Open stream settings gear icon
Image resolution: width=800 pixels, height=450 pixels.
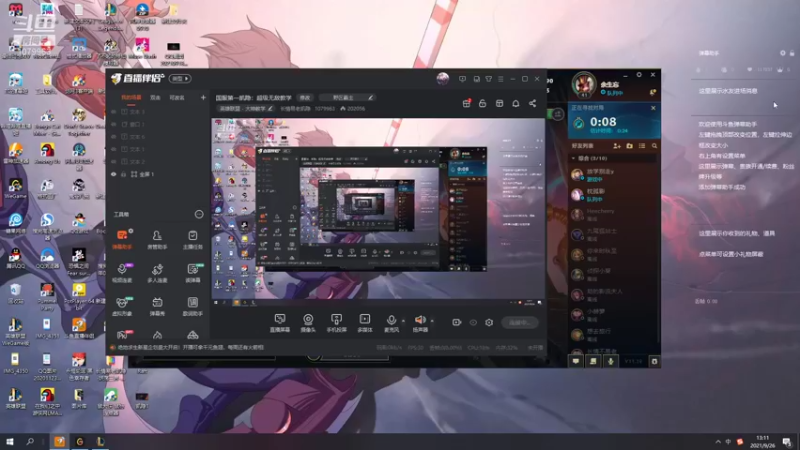coord(489,322)
